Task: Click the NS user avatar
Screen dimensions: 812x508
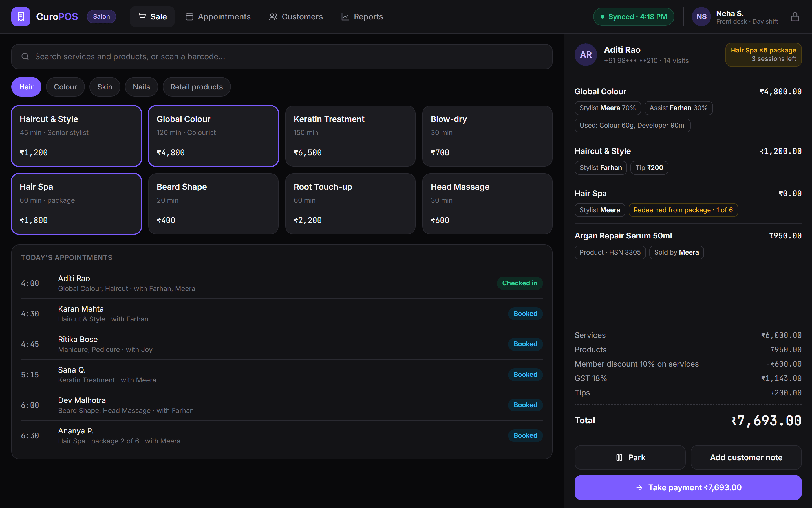Action: pos(701,16)
